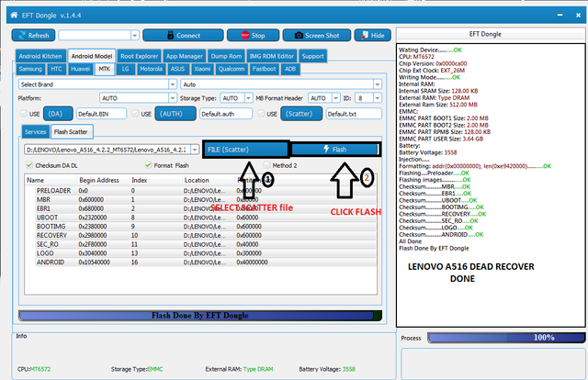Open the Support tab
Viewport: 588px width, 380px height.
coord(312,56)
